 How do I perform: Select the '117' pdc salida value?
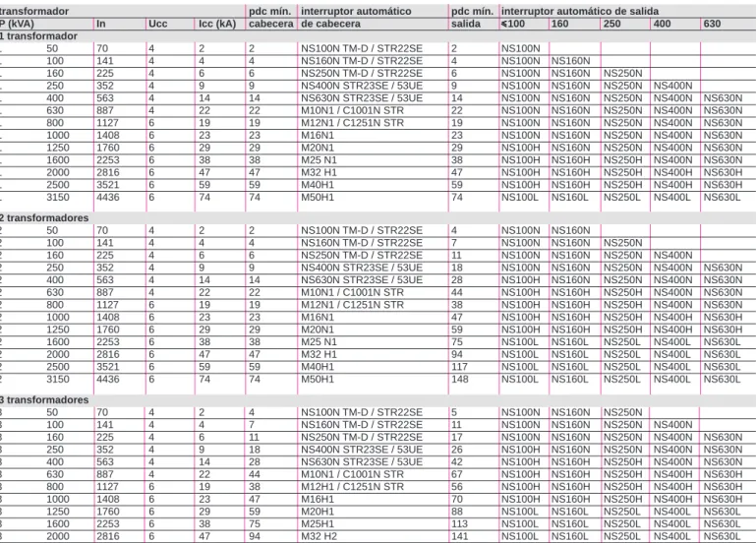[459, 367]
